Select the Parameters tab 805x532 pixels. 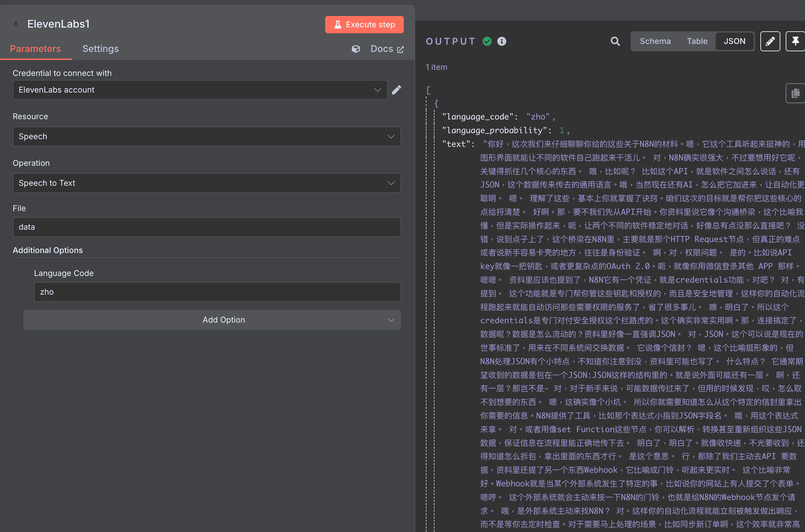(36, 49)
